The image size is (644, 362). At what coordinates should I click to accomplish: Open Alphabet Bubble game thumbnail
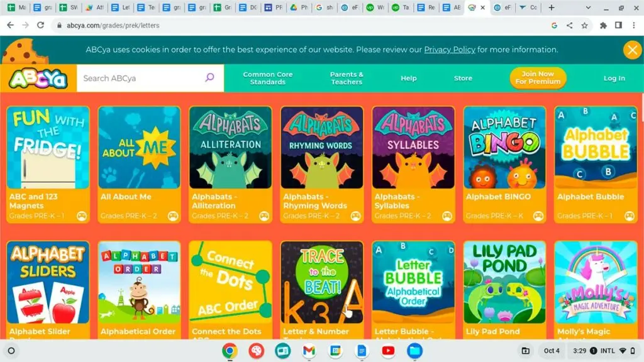(596, 148)
